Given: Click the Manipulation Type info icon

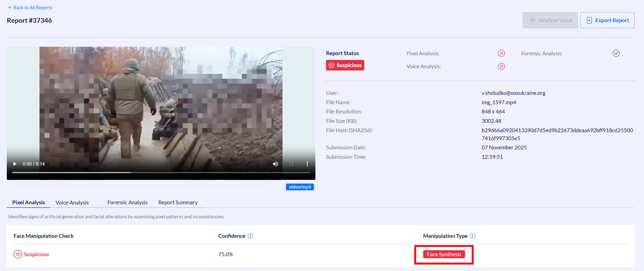Looking at the screenshot, I should [472, 236].
